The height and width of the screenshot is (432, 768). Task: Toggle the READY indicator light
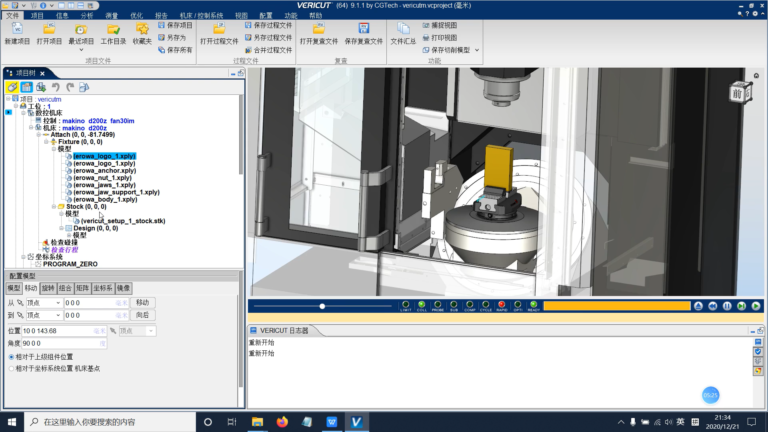(533, 306)
